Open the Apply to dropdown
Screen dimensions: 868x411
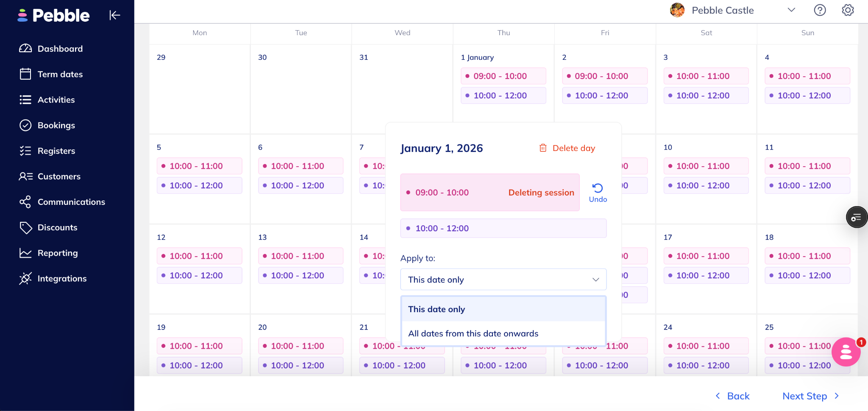pos(503,280)
